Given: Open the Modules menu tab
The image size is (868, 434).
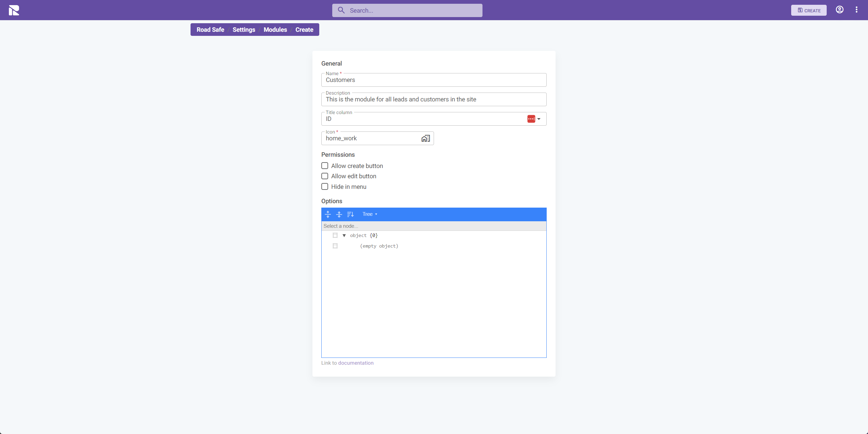Looking at the screenshot, I should point(275,29).
